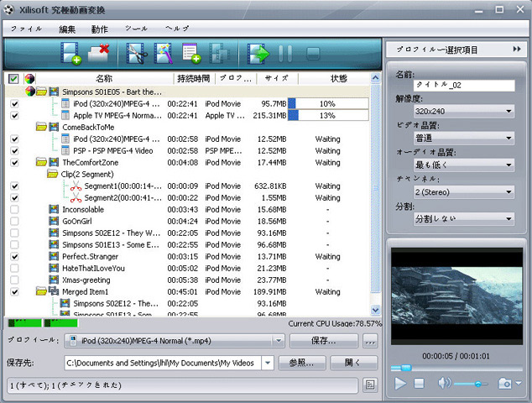Check the Inconsolable item checkbox
The image size is (532, 403).
pos(14,209)
